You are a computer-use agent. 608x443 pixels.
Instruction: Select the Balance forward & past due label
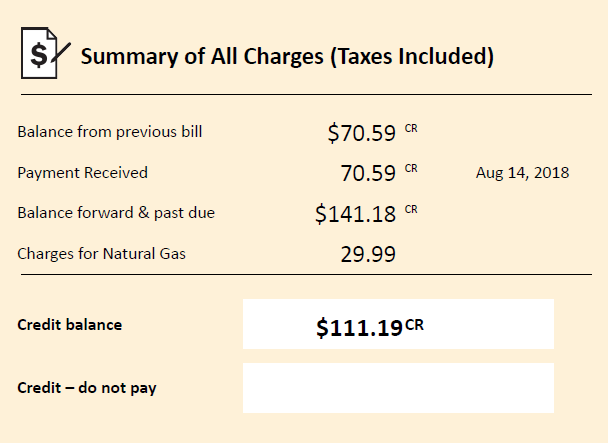(x=116, y=213)
